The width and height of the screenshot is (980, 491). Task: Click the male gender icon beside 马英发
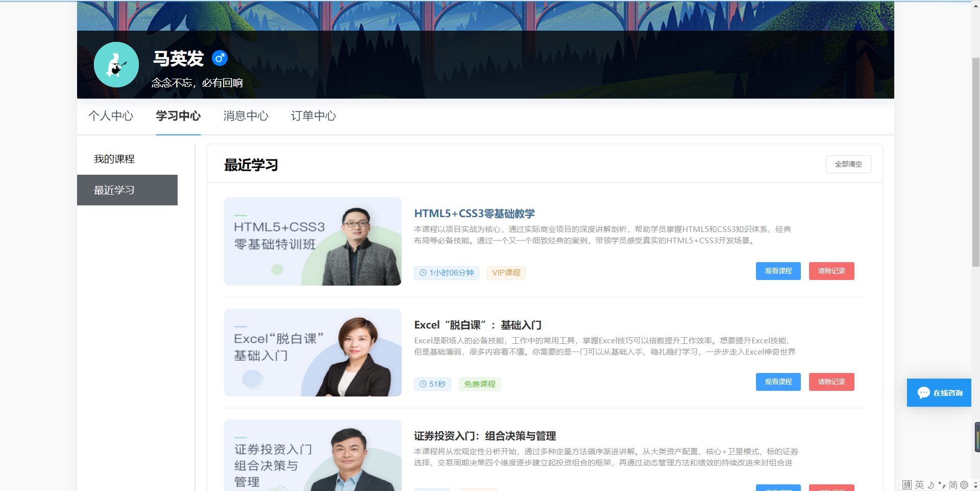(219, 58)
